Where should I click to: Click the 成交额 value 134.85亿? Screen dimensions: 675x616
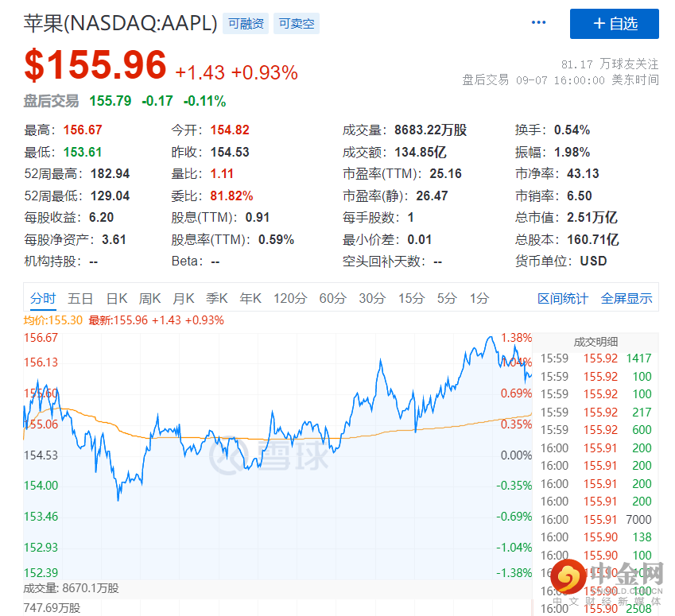click(x=421, y=152)
